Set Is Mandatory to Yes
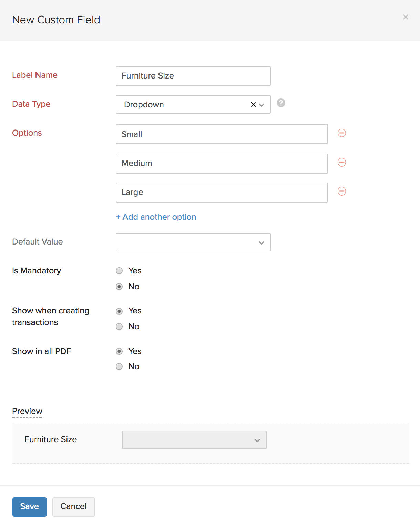Viewport: 420px width, 529px height. click(119, 271)
